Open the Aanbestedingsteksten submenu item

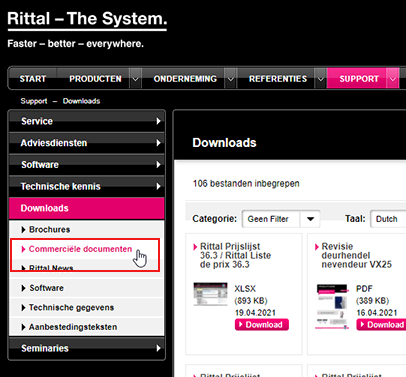point(87,327)
